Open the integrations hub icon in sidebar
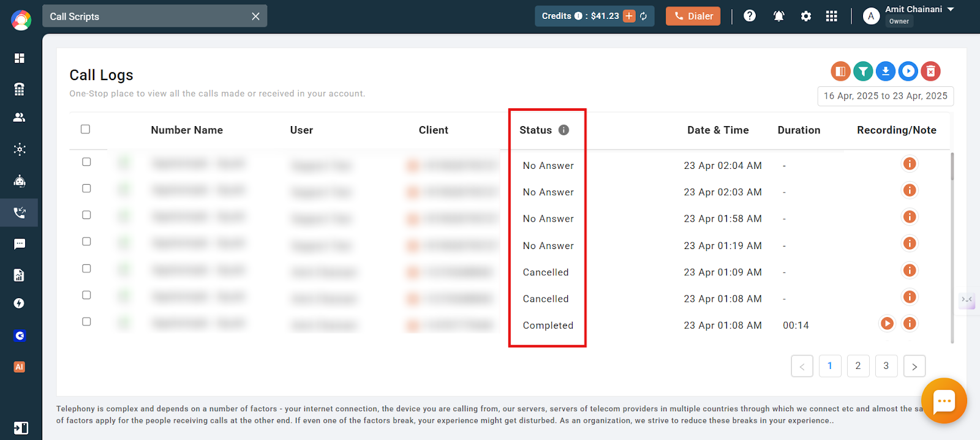Viewport: 980px width, 440px height. point(20,149)
